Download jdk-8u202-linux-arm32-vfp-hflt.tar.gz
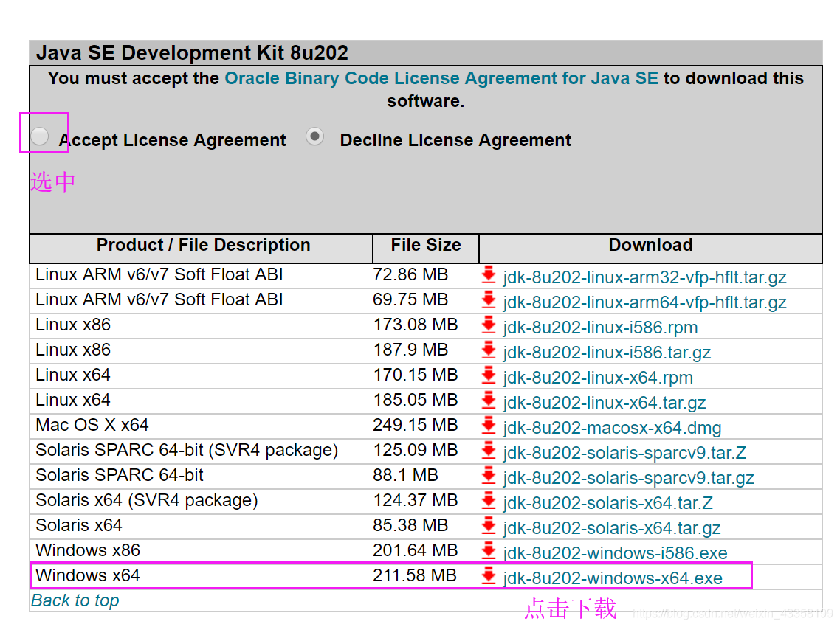The width and height of the screenshot is (840, 627). [x=644, y=277]
